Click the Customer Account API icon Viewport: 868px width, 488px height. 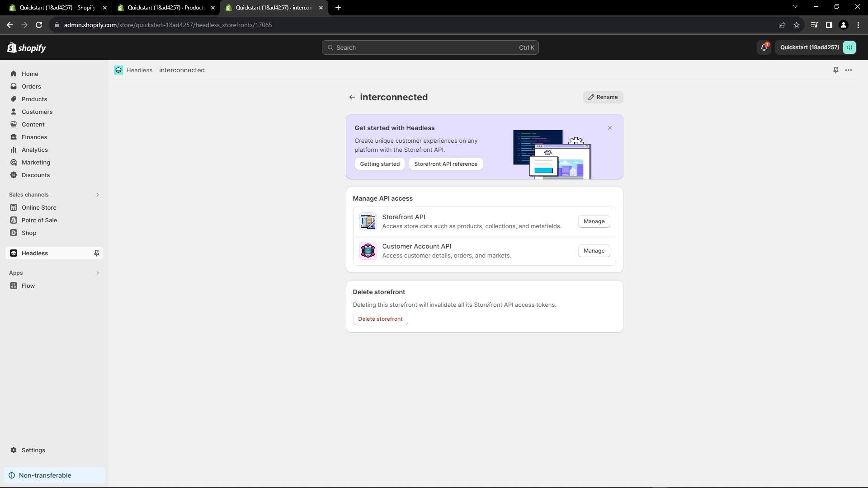point(368,251)
